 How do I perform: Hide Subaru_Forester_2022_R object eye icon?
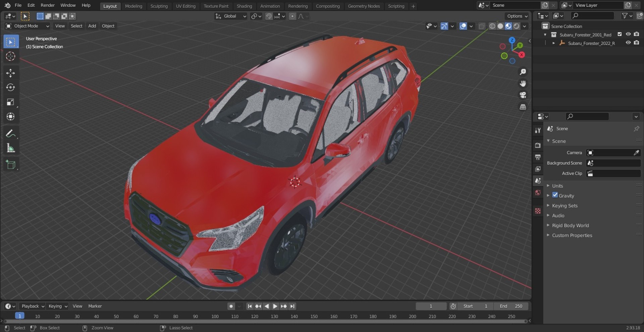pos(628,43)
